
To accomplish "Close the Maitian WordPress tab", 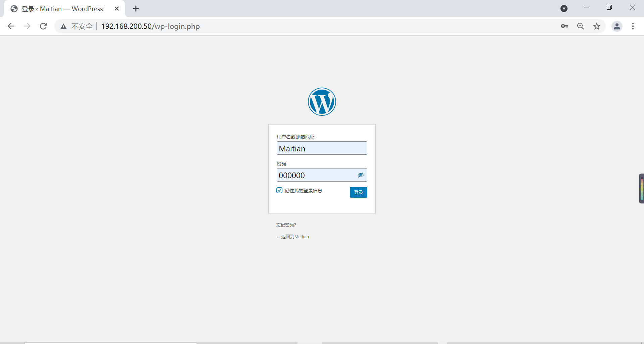I will tap(117, 9).
